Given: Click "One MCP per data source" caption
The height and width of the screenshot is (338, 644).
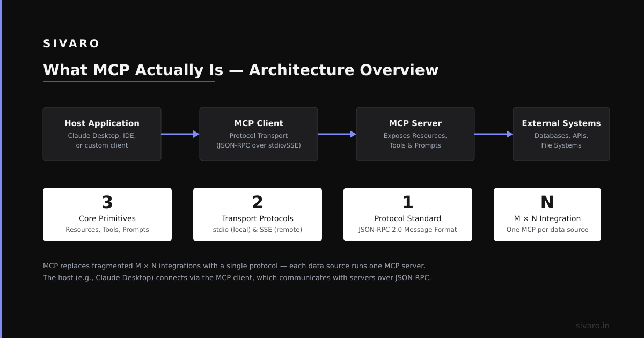Looking at the screenshot, I should pos(547,230).
